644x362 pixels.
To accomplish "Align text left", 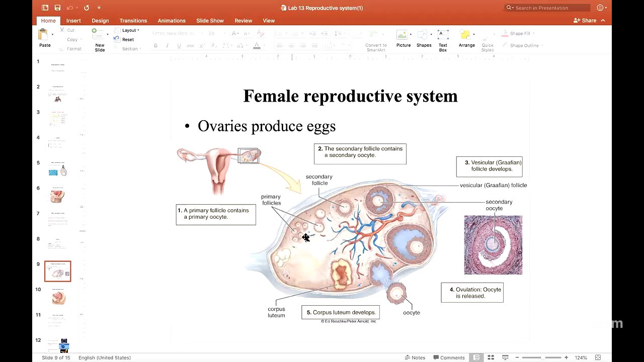I will [x=280, y=46].
